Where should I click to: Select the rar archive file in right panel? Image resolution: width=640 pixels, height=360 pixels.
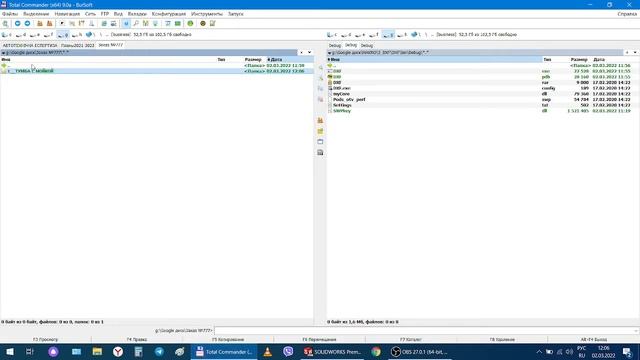[483, 82]
